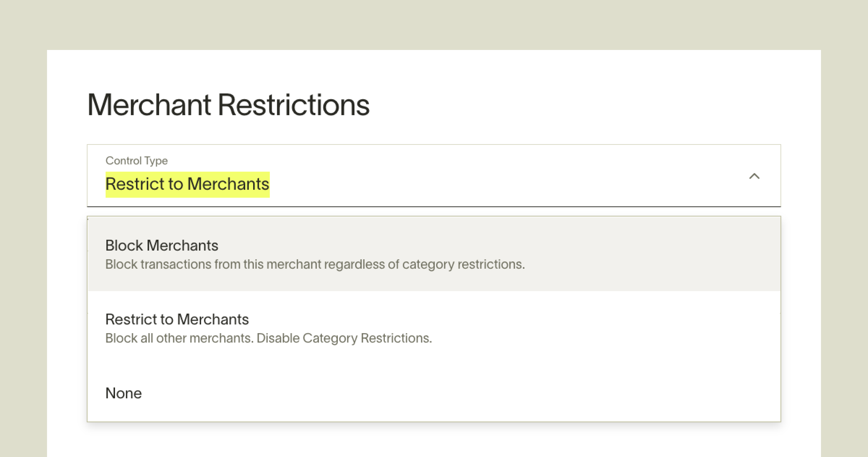Click the highlighted Restrict to Merchants selected value
Viewport: 868px width, 457px height.
click(187, 184)
